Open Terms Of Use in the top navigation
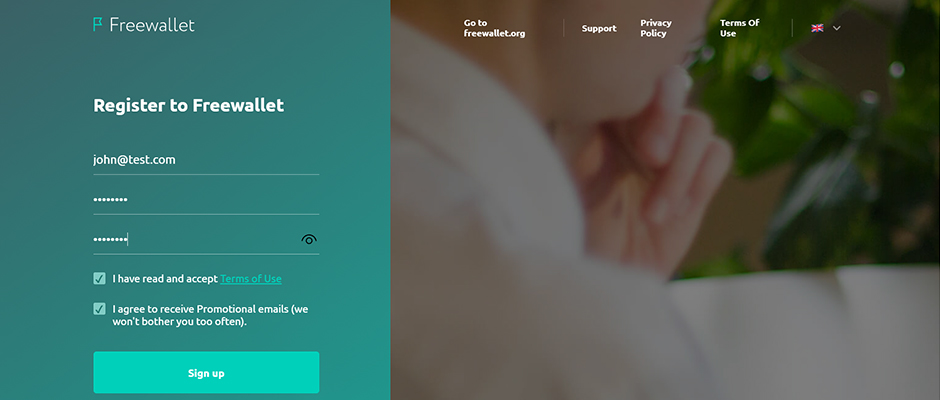 coord(739,28)
